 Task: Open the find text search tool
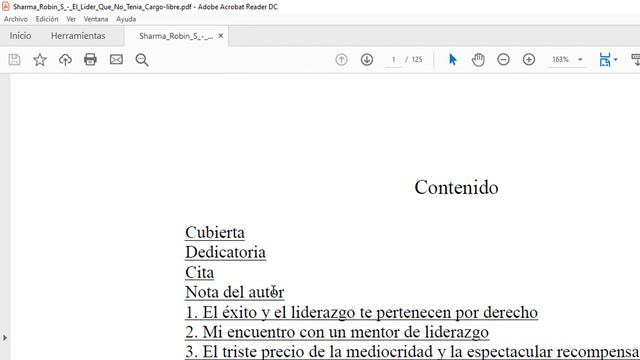(142, 60)
